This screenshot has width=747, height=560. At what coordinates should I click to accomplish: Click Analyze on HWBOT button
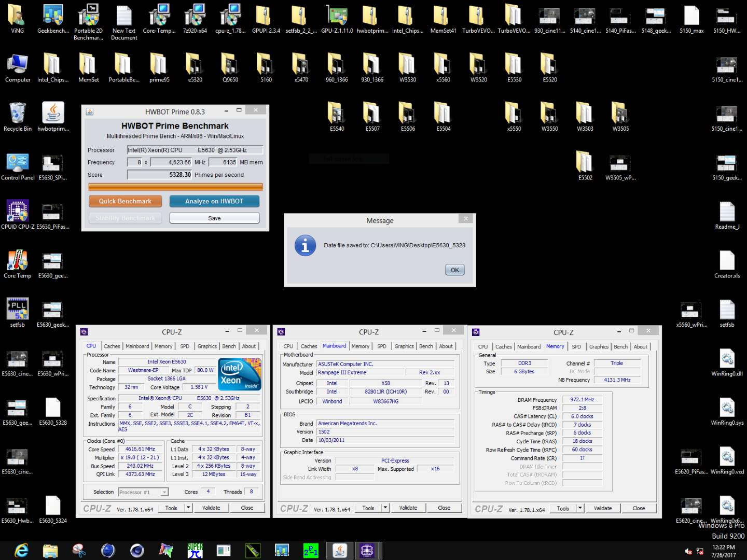coord(214,201)
